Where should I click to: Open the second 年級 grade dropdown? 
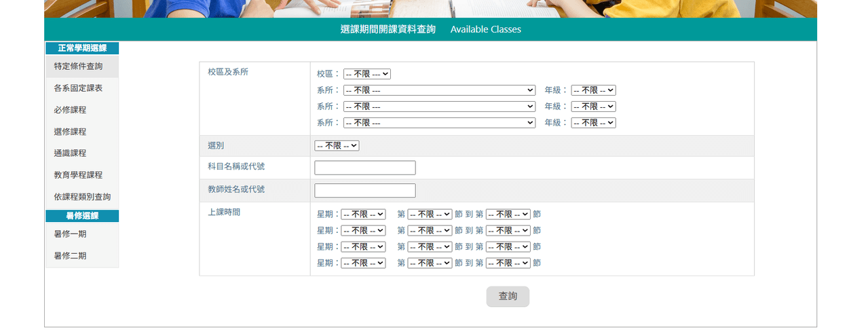pyautogui.click(x=593, y=107)
